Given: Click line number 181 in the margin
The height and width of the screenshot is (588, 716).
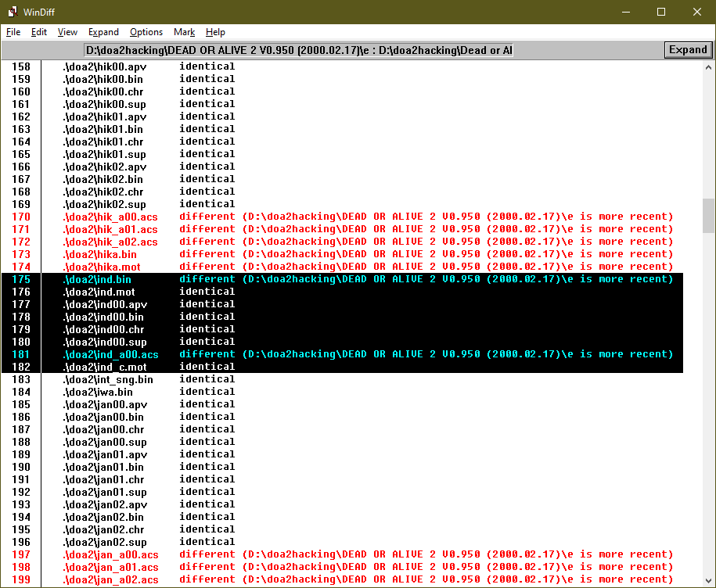Looking at the screenshot, I should coord(21,354).
